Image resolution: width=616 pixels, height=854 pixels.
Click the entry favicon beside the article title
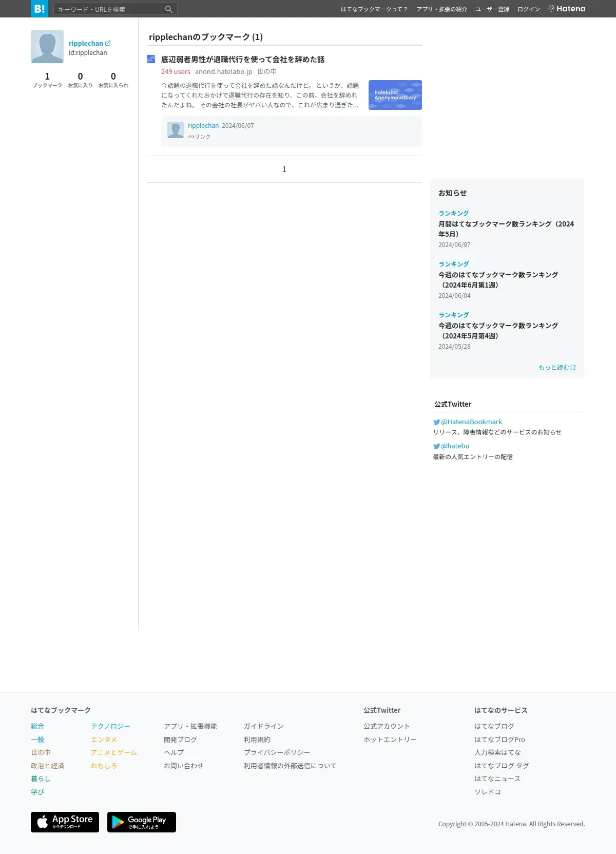tap(151, 59)
